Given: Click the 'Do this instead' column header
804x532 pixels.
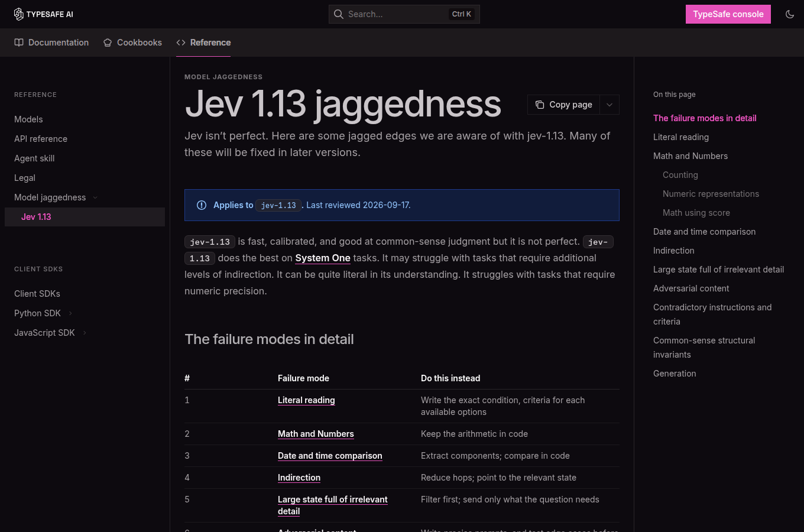Looking at the screenshot, I should click(x=450, y=378).
